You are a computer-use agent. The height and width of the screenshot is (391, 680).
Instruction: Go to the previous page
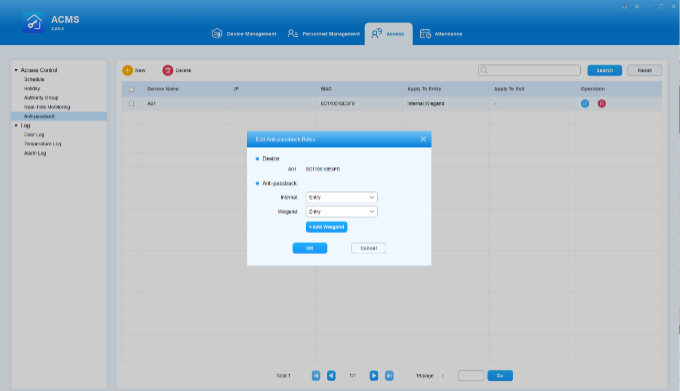pos(331,376)
